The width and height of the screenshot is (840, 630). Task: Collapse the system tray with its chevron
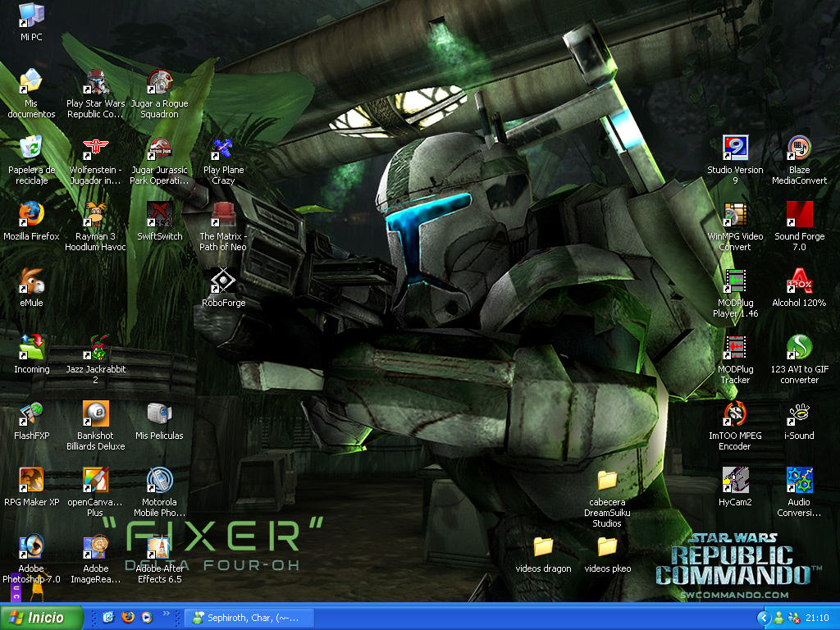coord(764,618)
